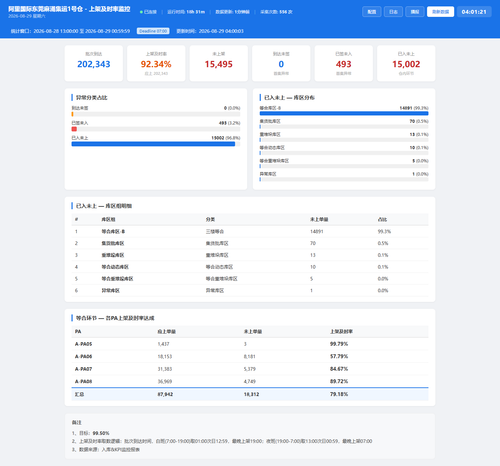This screenshot has height=466, width=500.
Task: Click the 556 collection count value
Action: coord(283,12)
